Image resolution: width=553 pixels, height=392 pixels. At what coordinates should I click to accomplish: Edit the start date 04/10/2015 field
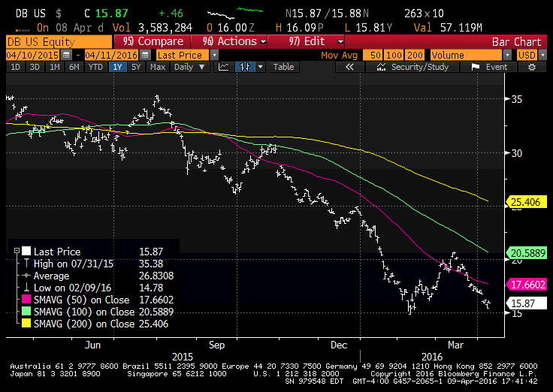click(x=33, y=56)
